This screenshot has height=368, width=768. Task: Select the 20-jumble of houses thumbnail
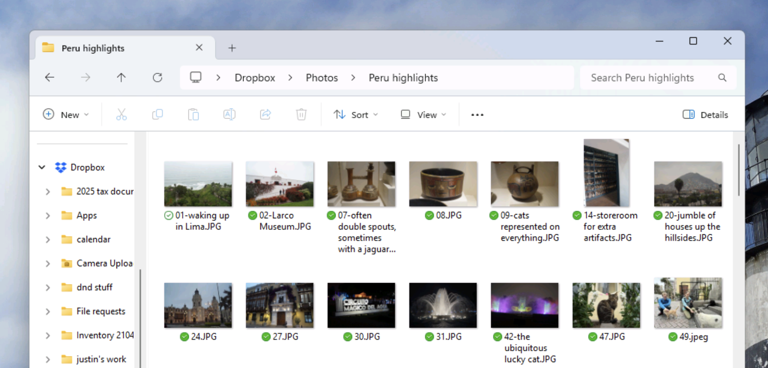(x=688, y=184)
